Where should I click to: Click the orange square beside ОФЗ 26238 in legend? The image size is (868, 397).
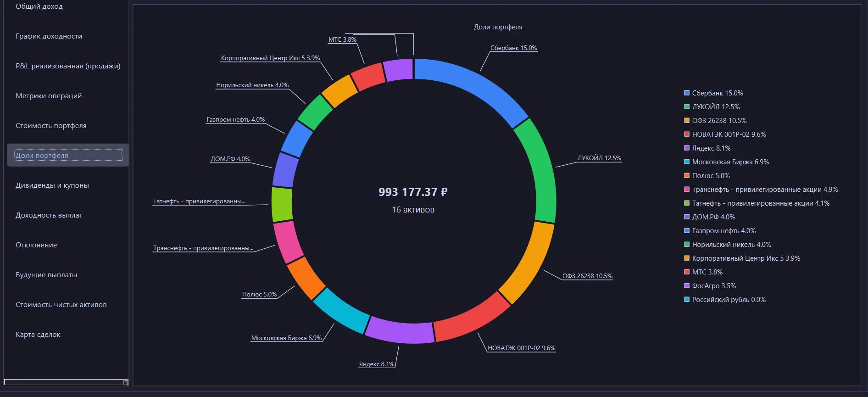pyautogui.click(x=687, y=121)
